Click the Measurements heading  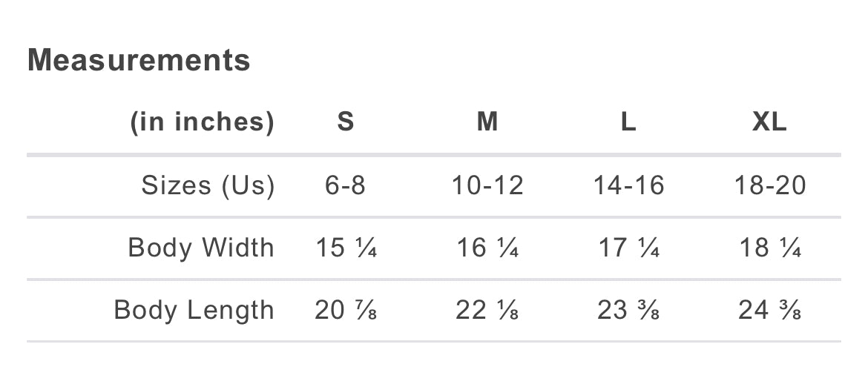(x=139, y=60)
